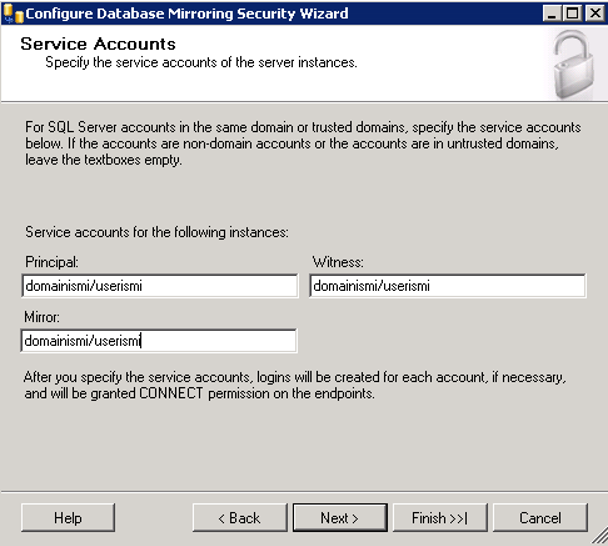Image resolution: width=608 pixels, height=546 pixels.
Task: Click the database wizard icon in title bar
Action: coord(13,14)
